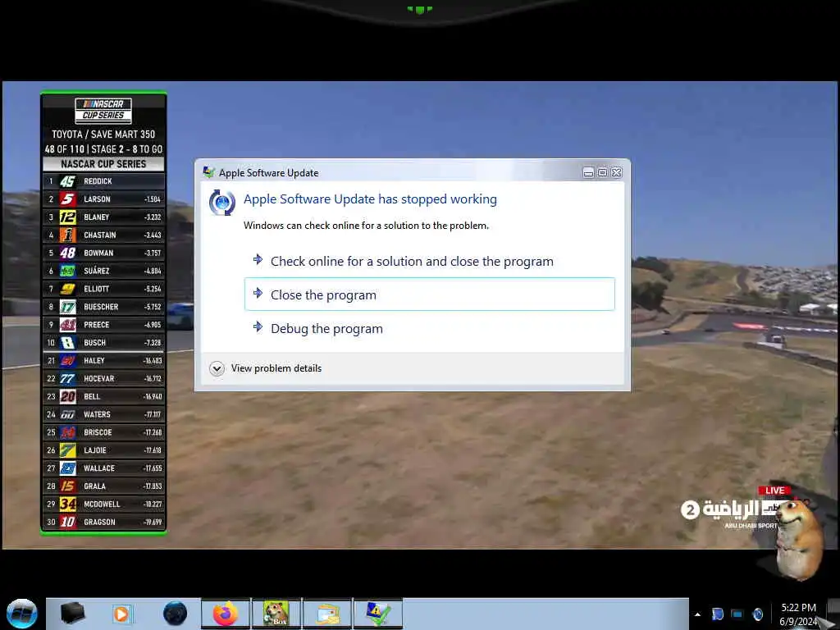Image resolution: width=840 pixels, height=630 pixels.
Task: Click the NASCAR Cup Series logo
Action: [103, 109]
